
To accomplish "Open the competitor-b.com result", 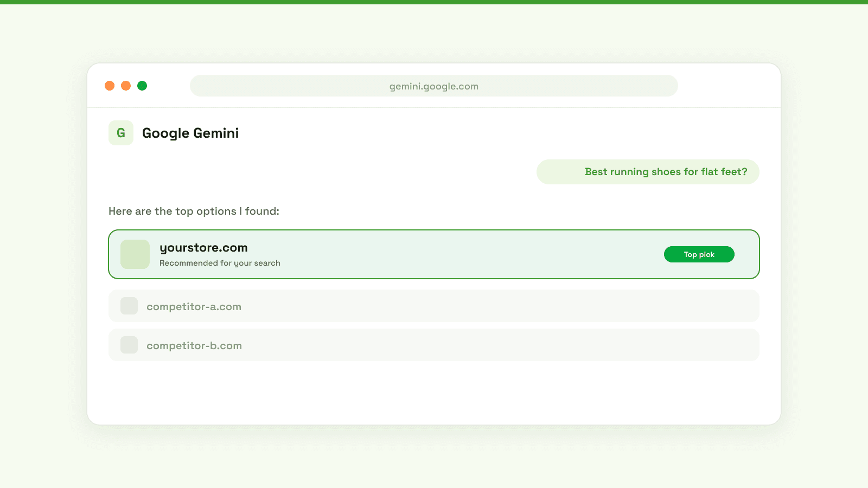I will point(434,345).
